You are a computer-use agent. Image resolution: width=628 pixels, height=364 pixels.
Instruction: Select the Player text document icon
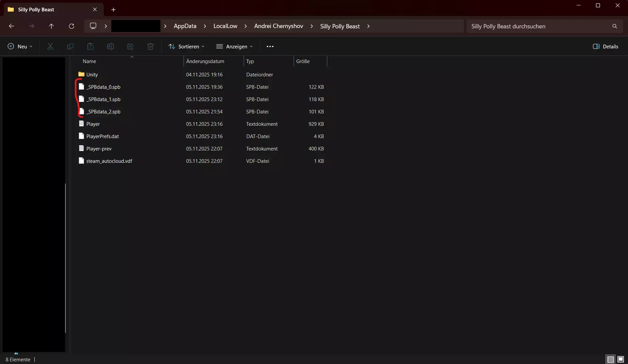point(81,123)
